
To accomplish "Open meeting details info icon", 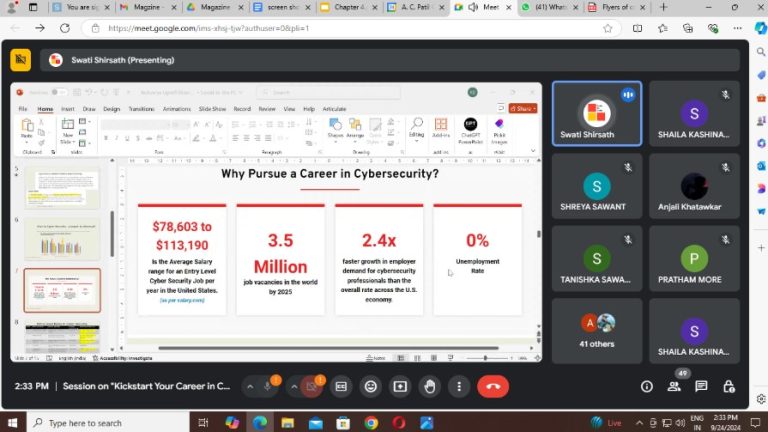I will tap(647, 386).
